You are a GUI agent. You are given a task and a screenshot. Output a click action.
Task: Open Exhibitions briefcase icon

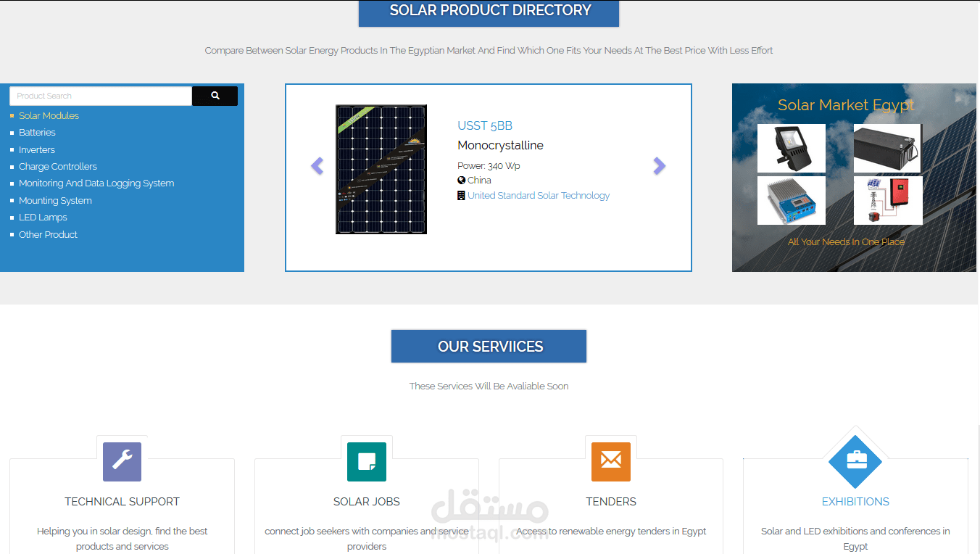pos(855,462)
